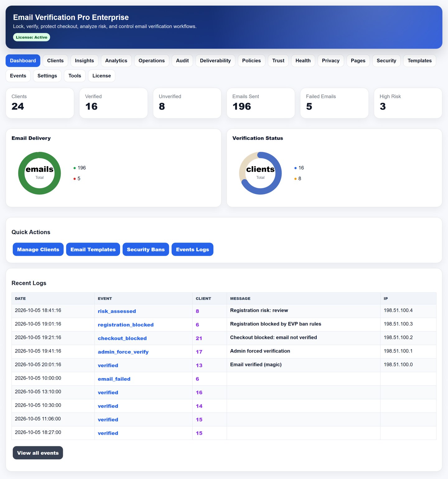Open the Settings tab

(47, 76)
